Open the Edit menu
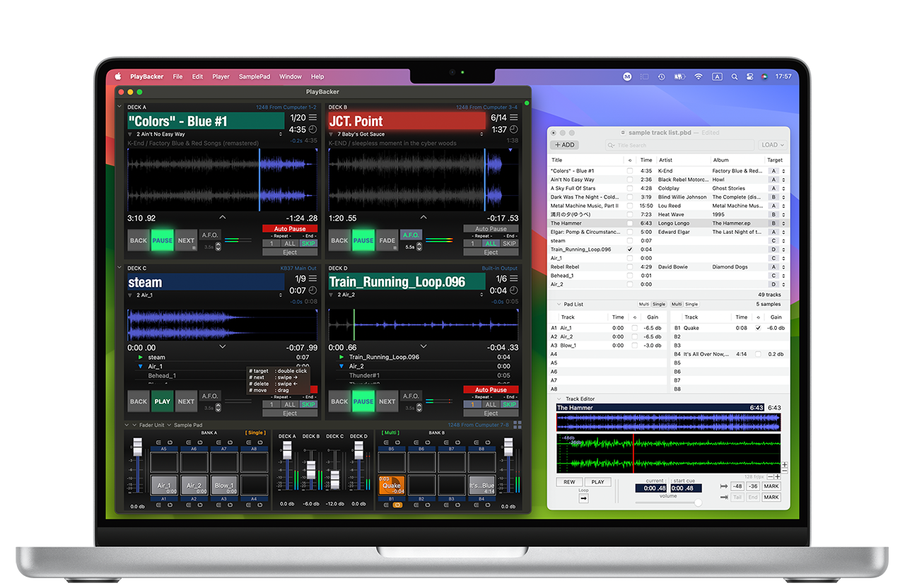Screen dimensions: 905x588 point(197,76)
